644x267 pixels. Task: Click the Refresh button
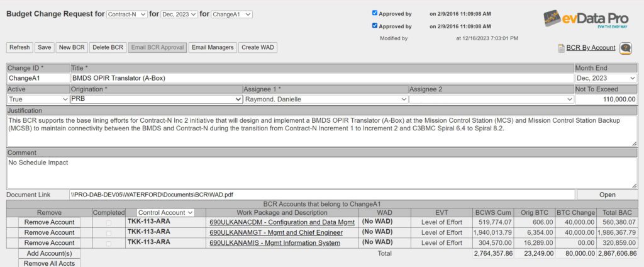(x=19, y=47)
